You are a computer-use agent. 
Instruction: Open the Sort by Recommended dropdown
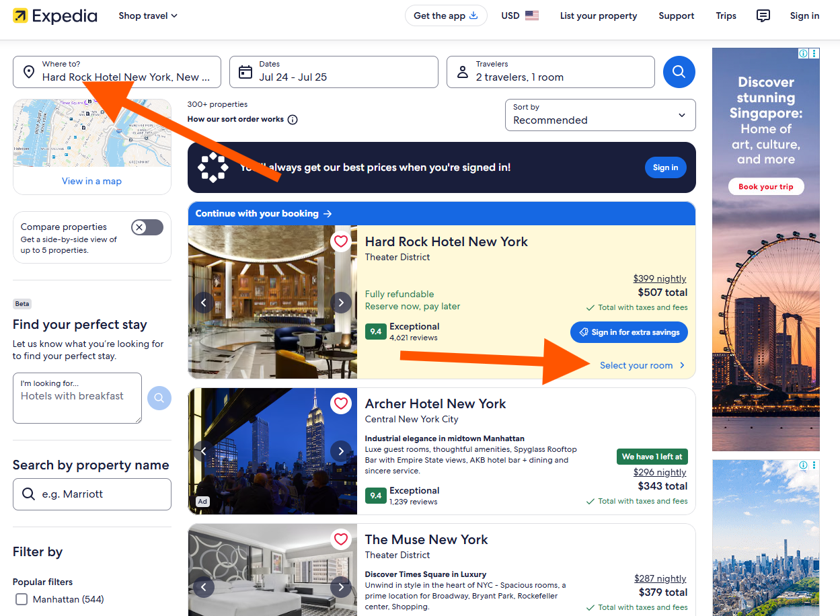coord(601,115)
